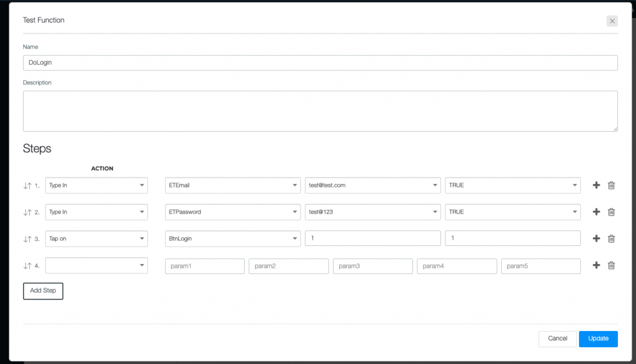Click the param5 input field
This screenshot has height=364, width=636.
click(541, 266)
